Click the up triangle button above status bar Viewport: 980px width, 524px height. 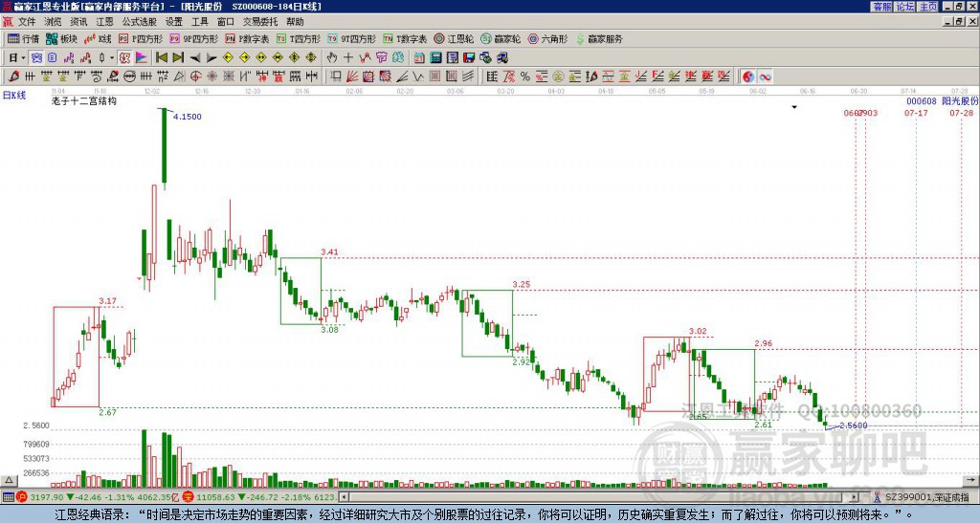click(x=8, y=480)
